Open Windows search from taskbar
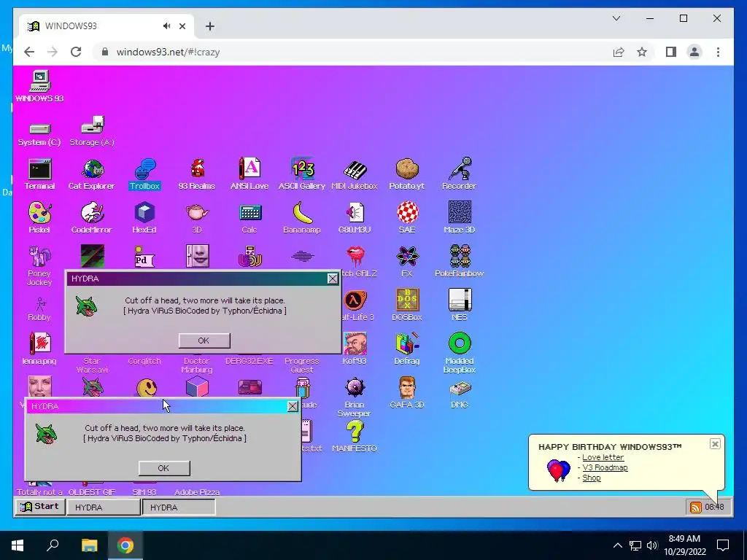 (x=53, y=545)
